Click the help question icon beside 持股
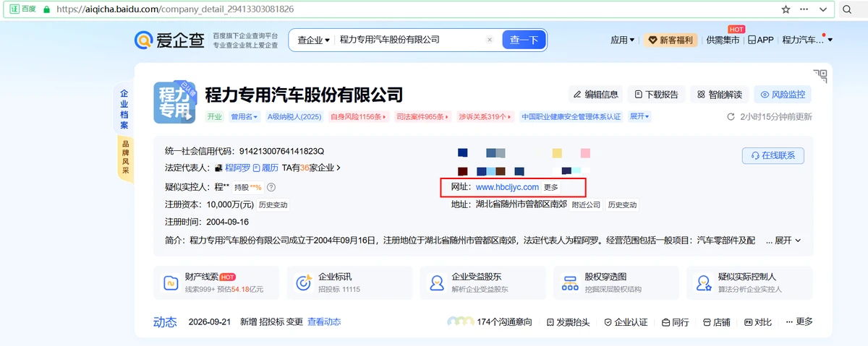The image size is (868, 346). coord(271,187)
